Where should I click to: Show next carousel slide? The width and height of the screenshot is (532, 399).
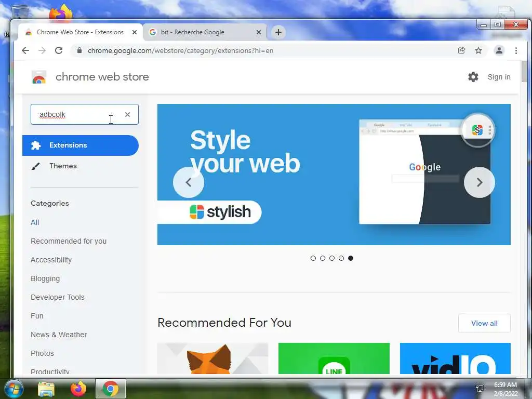coord(480,182)
